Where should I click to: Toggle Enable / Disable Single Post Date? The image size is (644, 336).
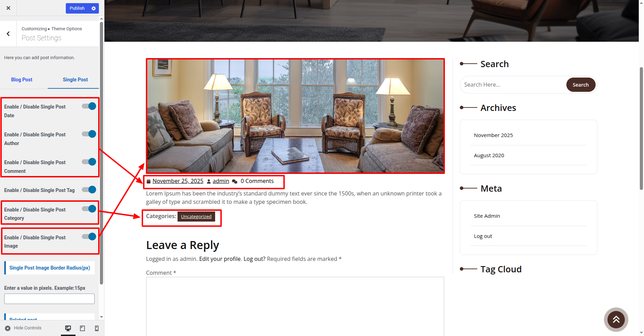pos(89,106)
